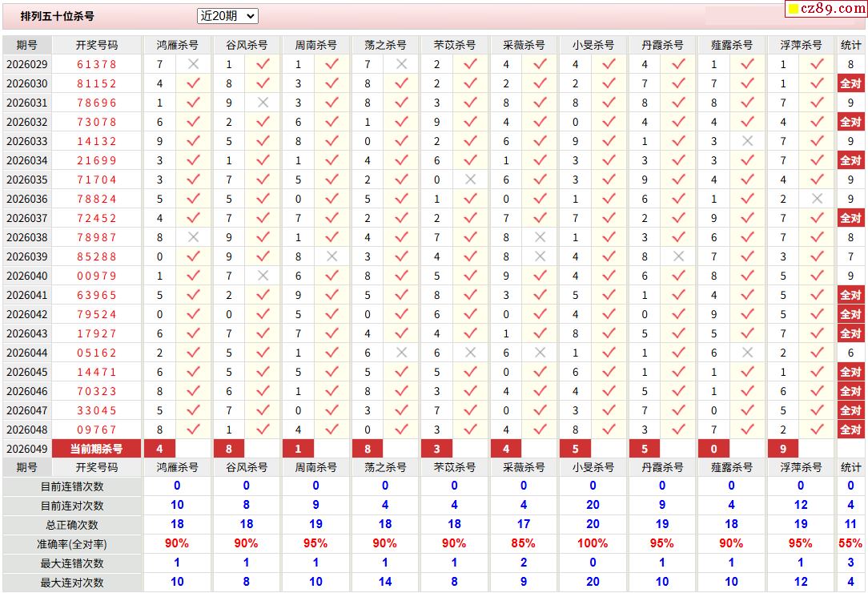The width and height of the screenshot is (868, 593).
Task: Select draw number 09767
Action: (x=97, y=430)
